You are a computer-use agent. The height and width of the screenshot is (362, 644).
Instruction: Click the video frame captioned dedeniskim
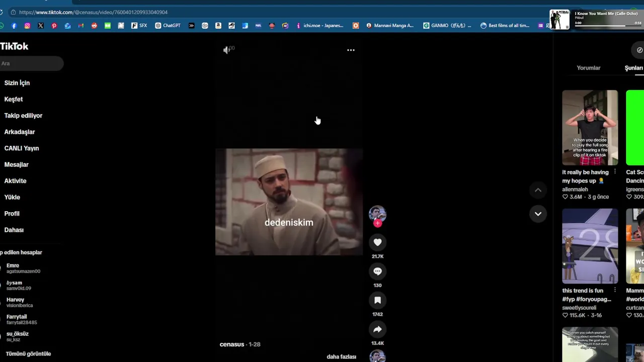289,202
